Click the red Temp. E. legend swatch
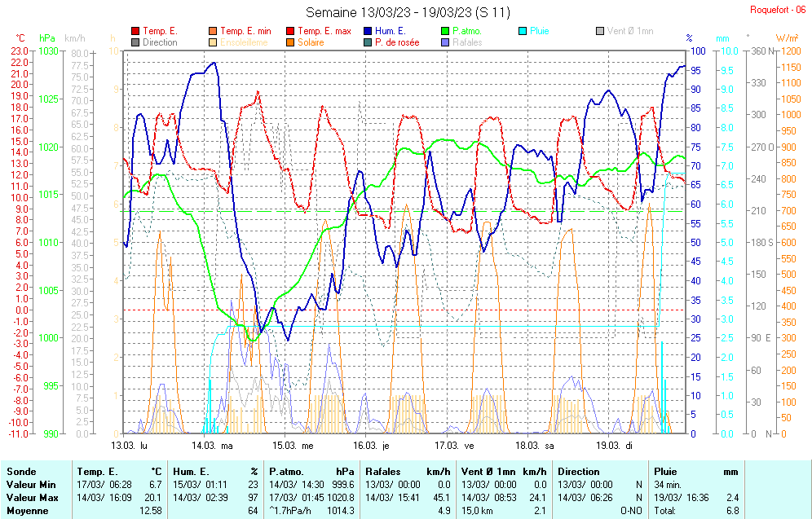 click(135, 32)
